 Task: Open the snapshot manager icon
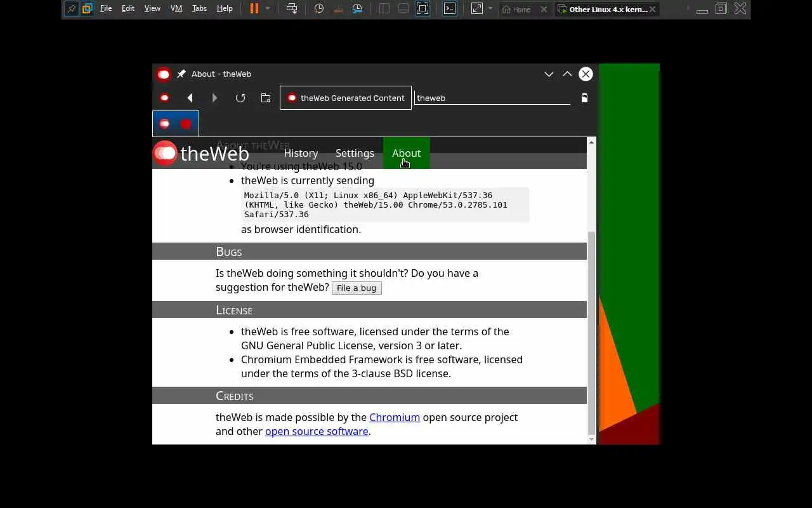tap(357, 9)
